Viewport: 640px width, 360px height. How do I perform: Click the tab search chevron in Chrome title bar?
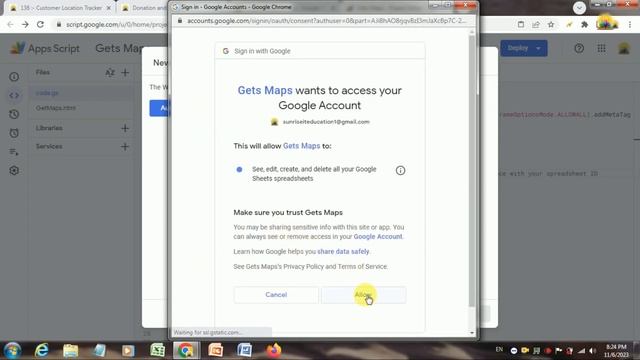click(579, 8)
